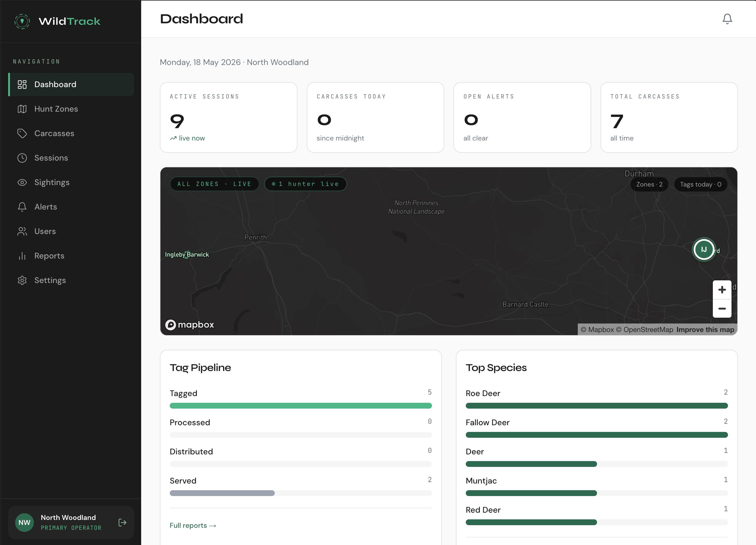Click the Processed pipeline bar

(301, 435)
